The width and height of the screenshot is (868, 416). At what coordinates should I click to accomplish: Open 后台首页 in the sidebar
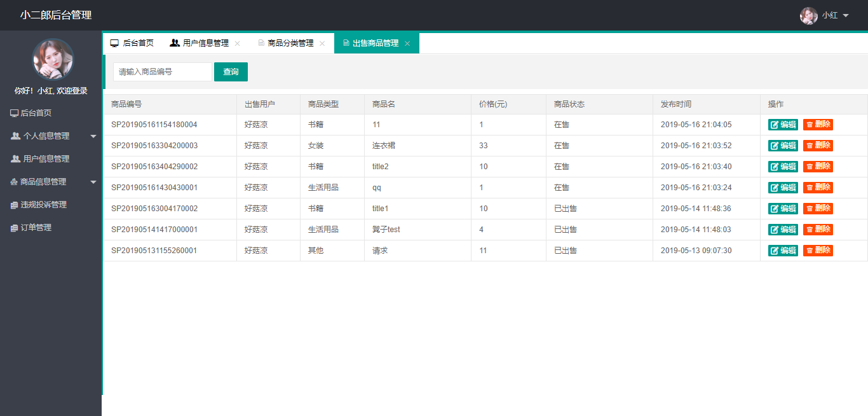(x=51, y=113)
